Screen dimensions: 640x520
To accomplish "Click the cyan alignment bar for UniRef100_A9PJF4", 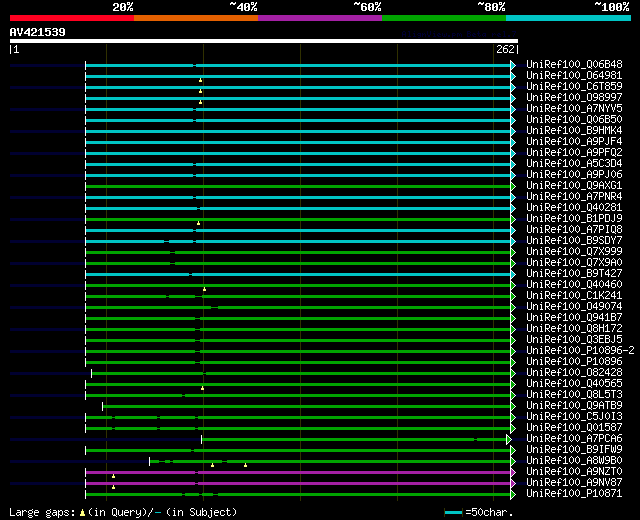I will click(300, 142).
